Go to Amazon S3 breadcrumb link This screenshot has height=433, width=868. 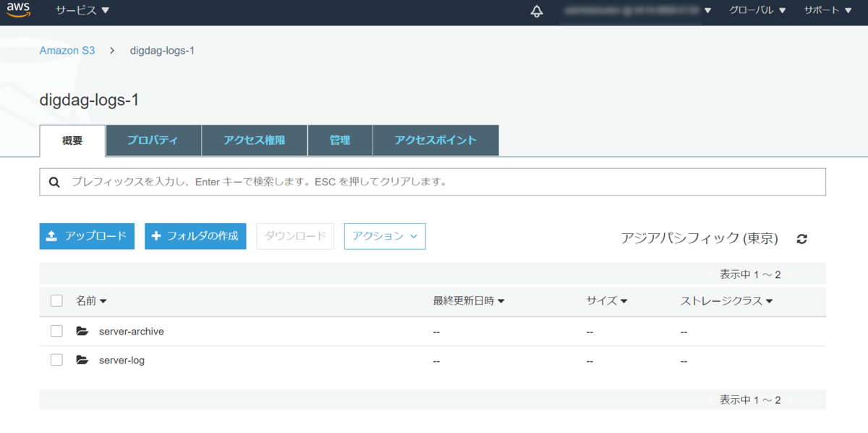[x=67, y=51]
